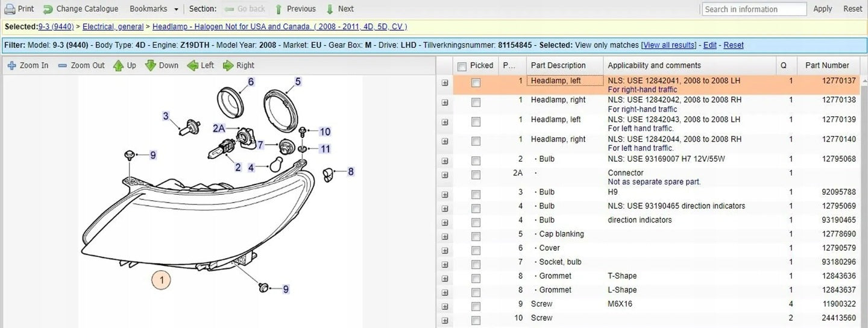Expand the Cap blanking row

pos(445,235)
